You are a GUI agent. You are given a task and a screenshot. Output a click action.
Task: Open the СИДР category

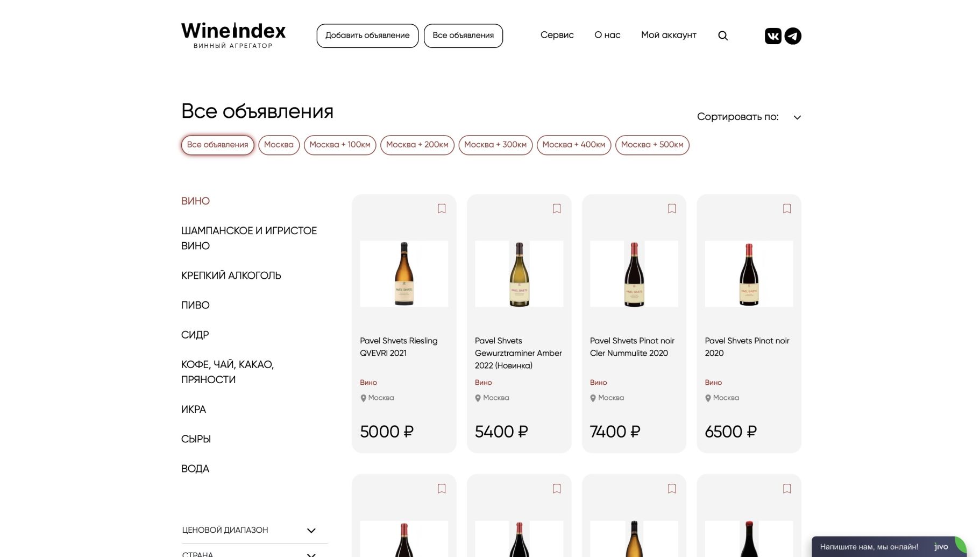(195, 335)
